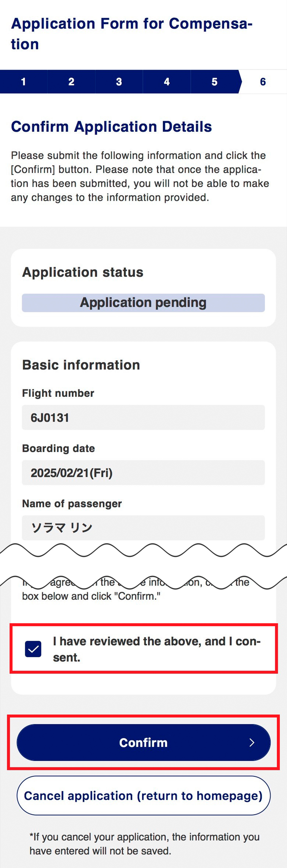Viewport: 287px width, 868px height.
Task: Jump to step 5 in progress bar
Action: tap(214, 81)
